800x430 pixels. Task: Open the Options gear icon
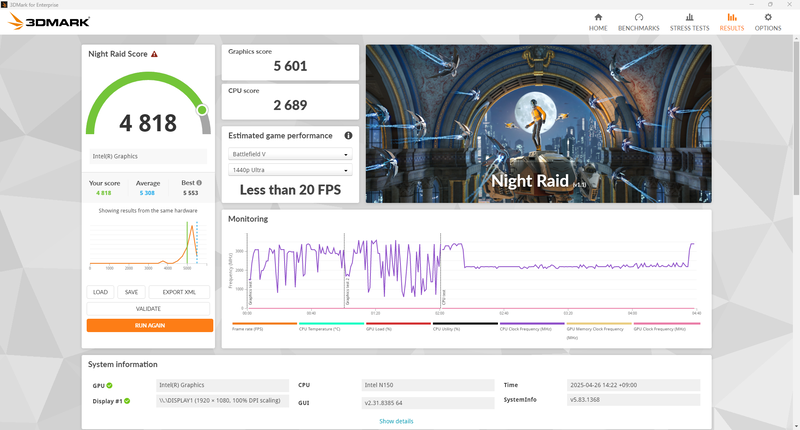[x=768, y=17]
